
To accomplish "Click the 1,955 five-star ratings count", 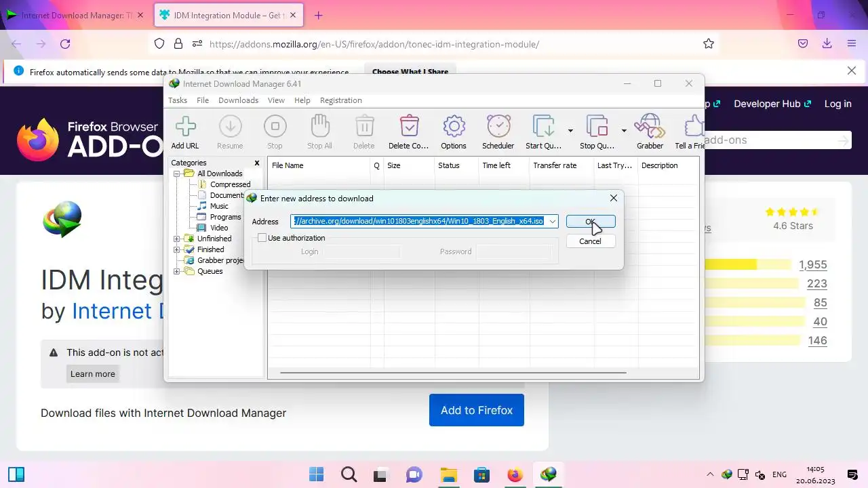I will coord(812,264).
